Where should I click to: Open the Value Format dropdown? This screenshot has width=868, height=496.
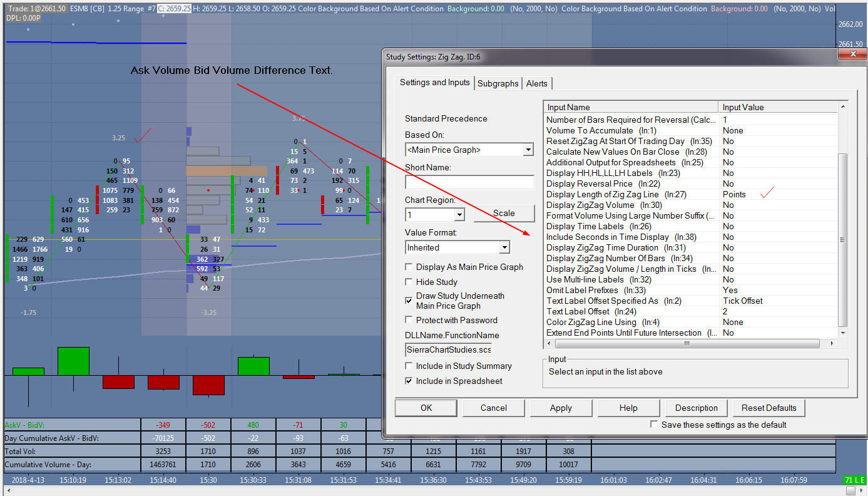coord(504,247)
